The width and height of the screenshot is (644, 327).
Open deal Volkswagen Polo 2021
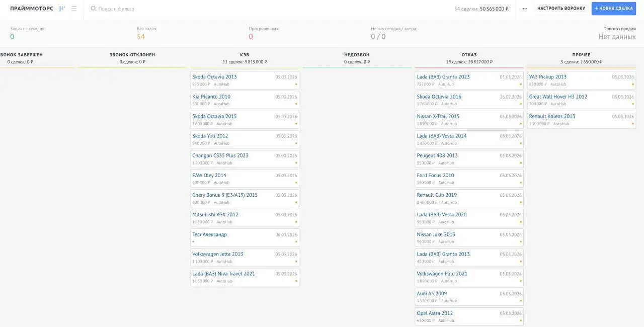[442, 274]
